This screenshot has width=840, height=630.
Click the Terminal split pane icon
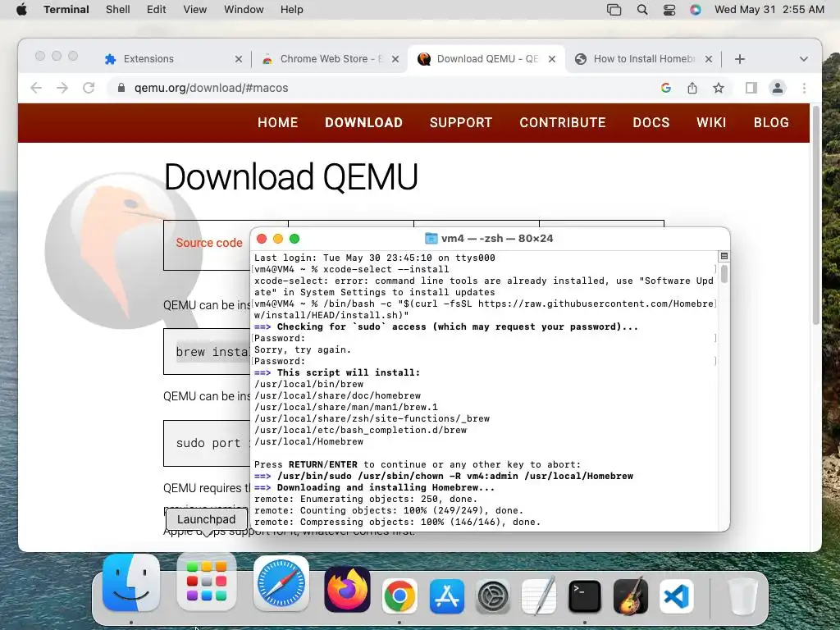(724, 257)
